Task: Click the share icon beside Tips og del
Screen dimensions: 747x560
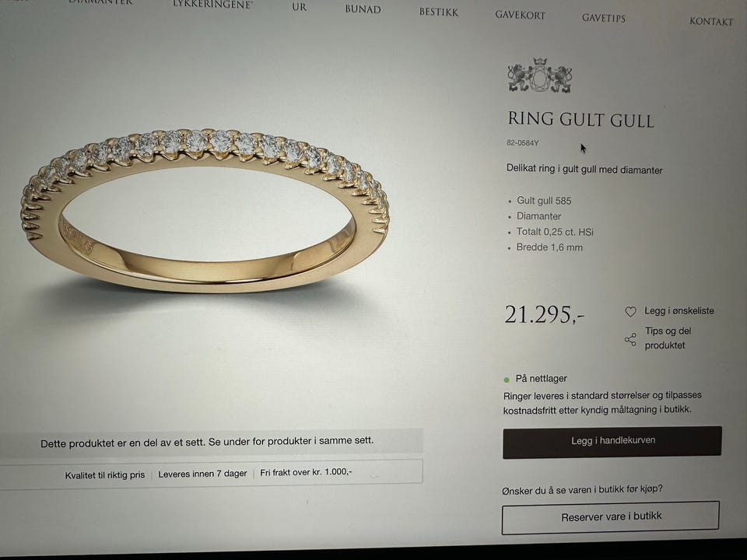Action: [630, 340]
